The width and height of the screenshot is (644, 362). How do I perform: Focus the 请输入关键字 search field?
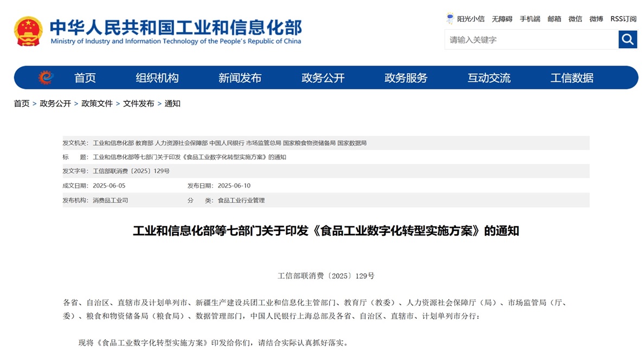[x=531, y=40]
